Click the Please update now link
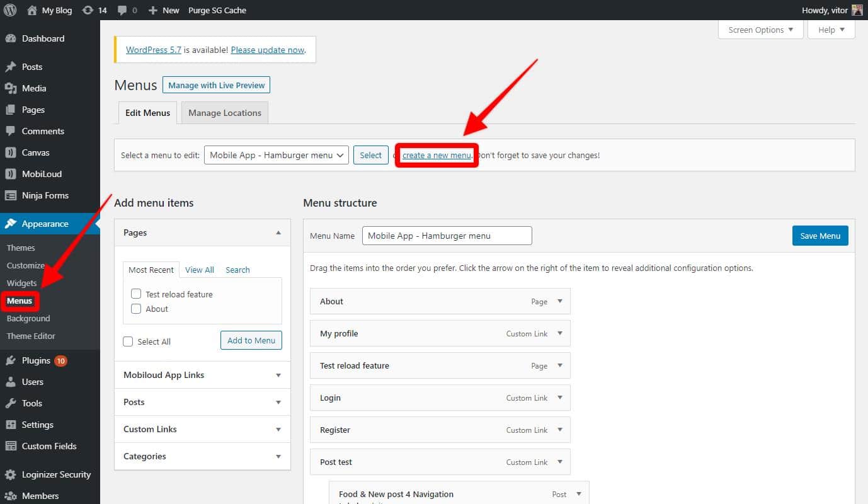 [268, 50]
